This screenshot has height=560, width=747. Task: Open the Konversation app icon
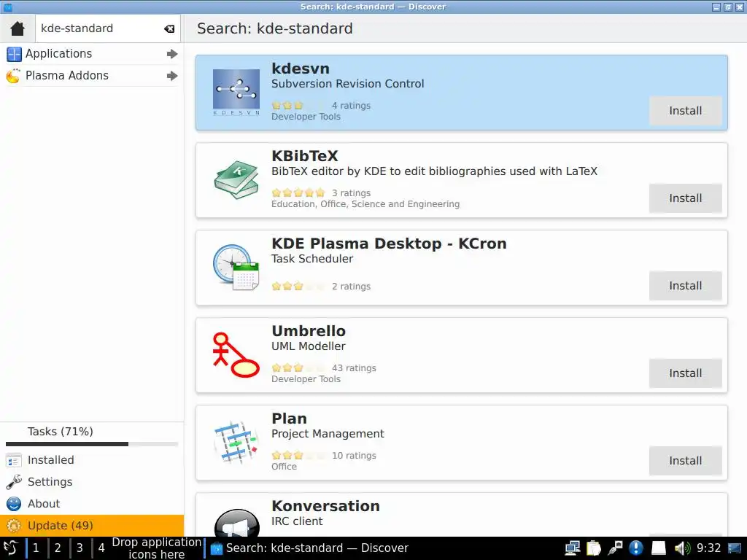[x=237, y=523]
